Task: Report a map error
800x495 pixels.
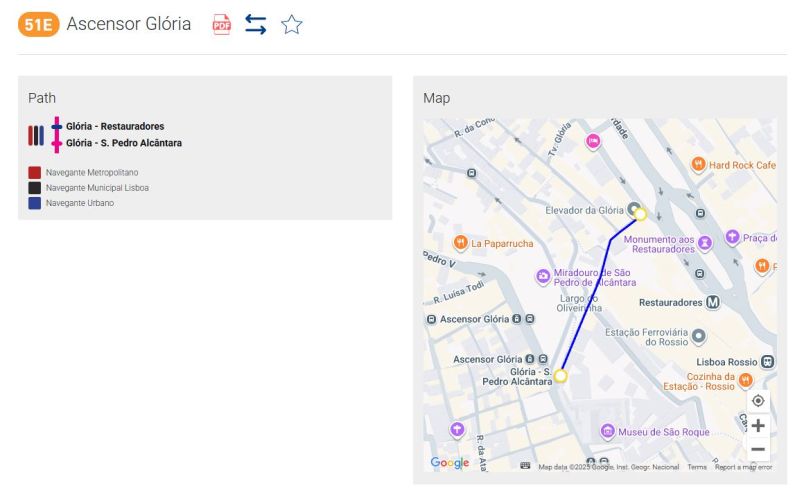Action: (x=744, y=467)
